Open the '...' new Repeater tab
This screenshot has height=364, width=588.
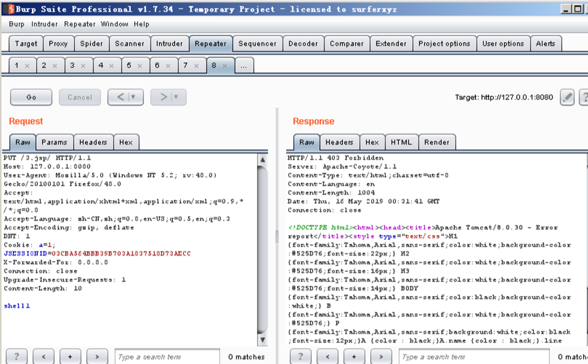244,66
